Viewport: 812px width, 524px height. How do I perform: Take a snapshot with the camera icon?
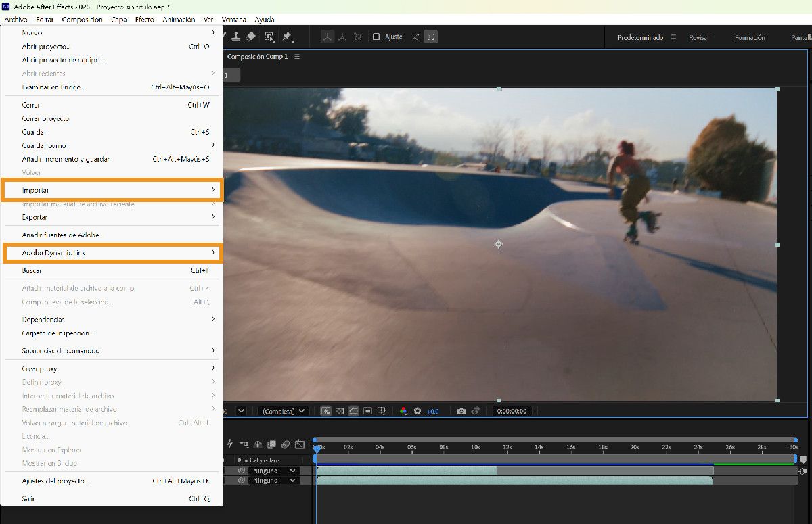click(x=461, y=411)
